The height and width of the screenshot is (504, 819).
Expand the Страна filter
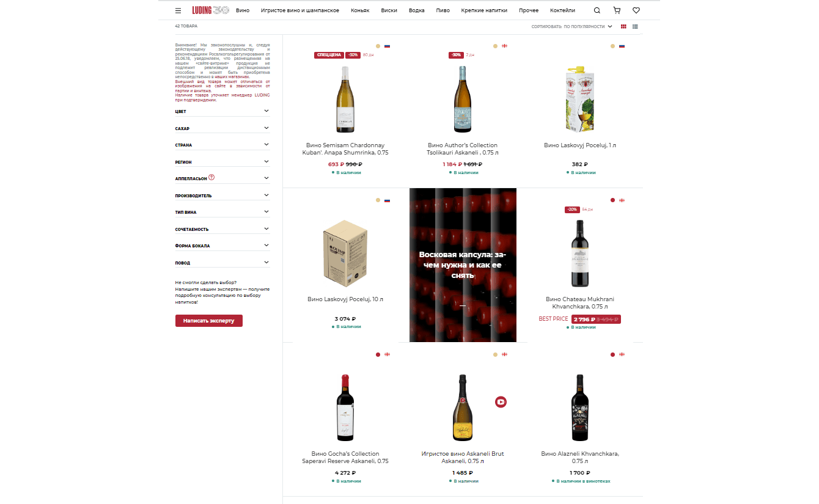point(222,145)
